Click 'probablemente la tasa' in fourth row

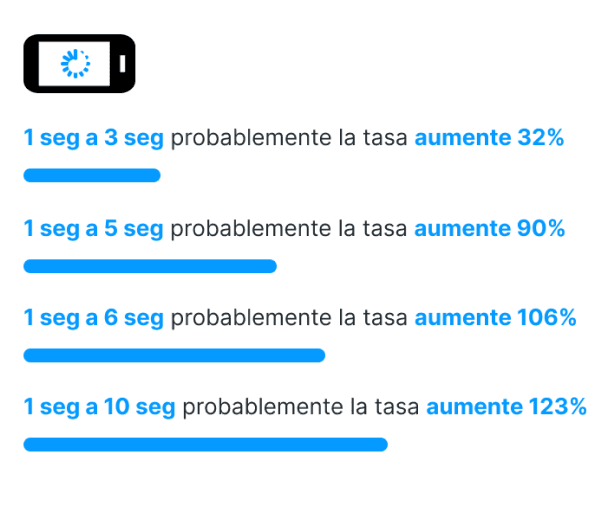[x=301, y=407]
